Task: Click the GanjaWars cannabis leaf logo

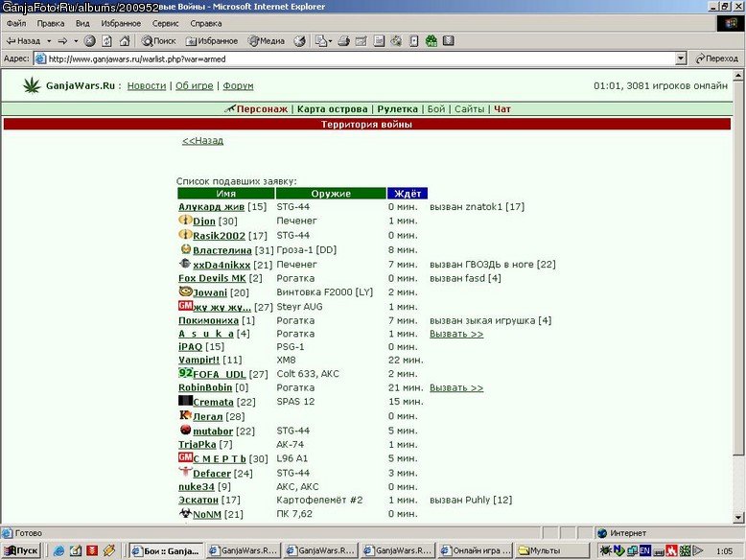Action: [32, 85]
